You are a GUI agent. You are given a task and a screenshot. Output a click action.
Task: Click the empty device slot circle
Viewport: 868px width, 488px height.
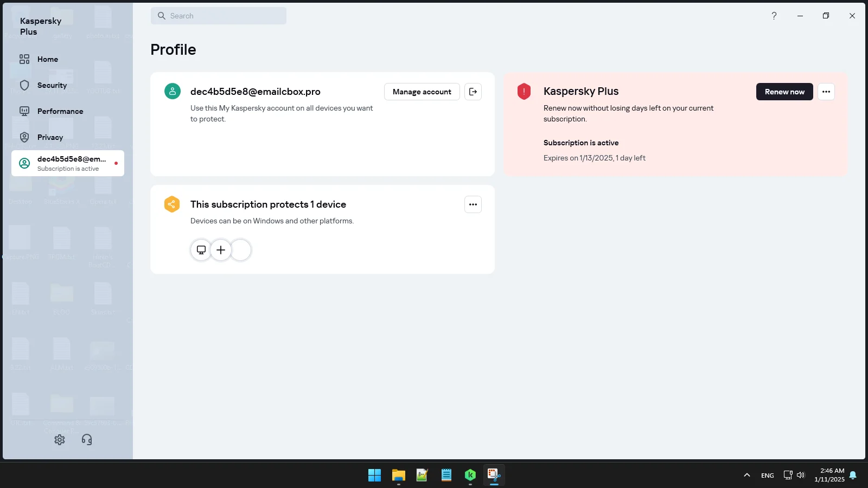click(x=241, y=250)
